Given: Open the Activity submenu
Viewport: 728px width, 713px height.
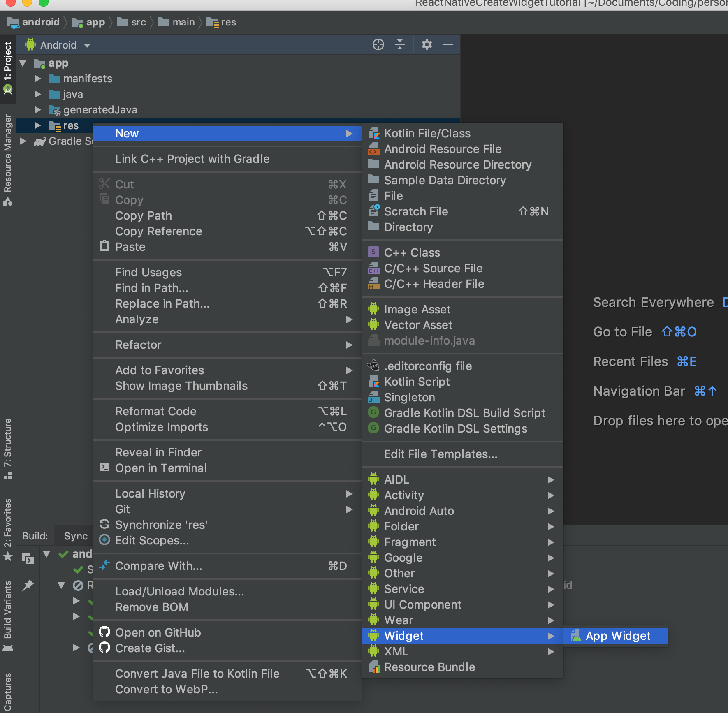Looking at the screenshot, I should click(463, 495).
